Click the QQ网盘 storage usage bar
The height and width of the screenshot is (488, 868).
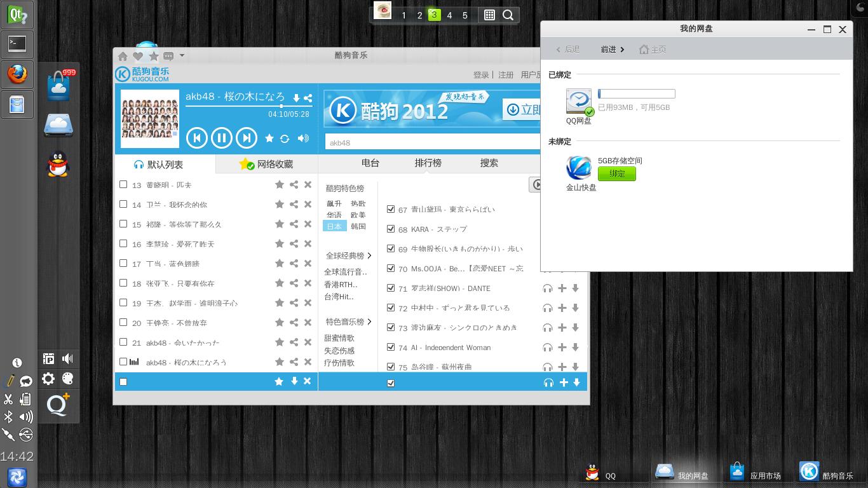[637, 94]
